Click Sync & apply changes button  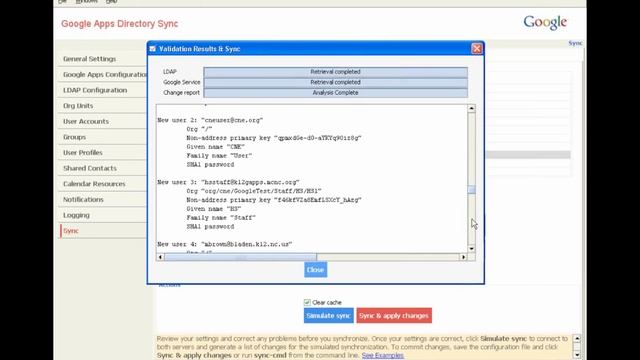pos(394,316)
